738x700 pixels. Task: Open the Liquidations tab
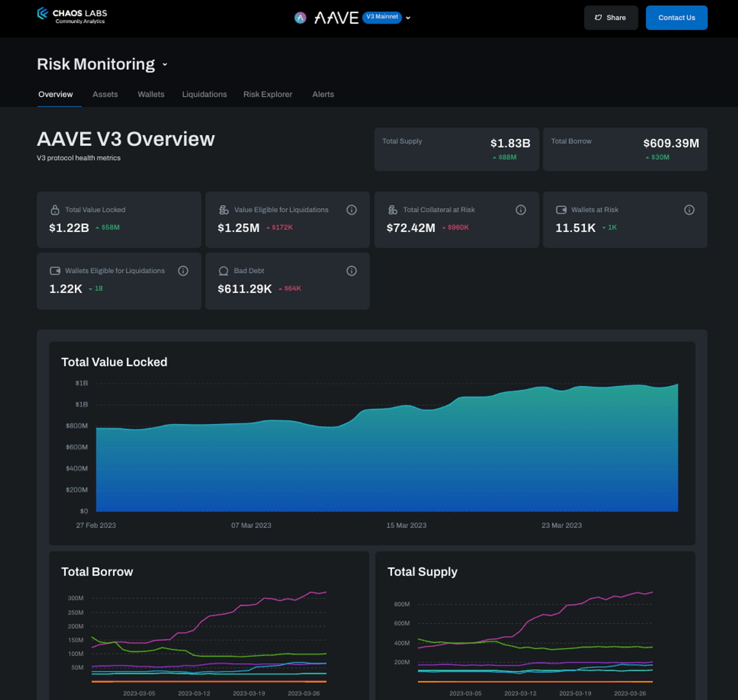204,94
